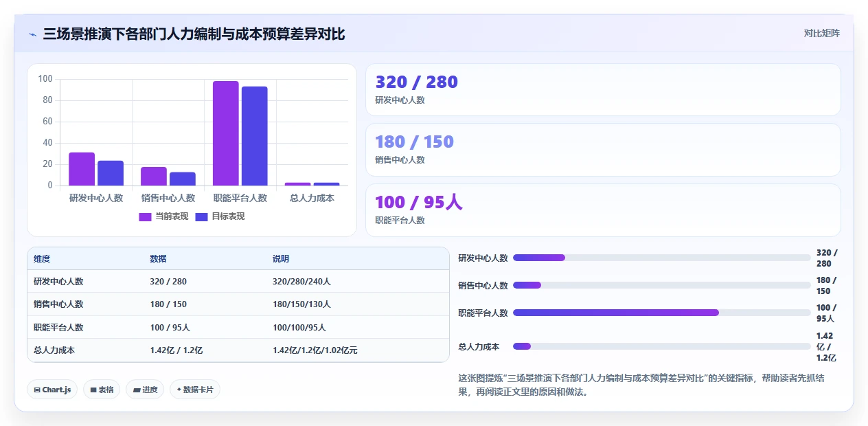Click the 职能平台人数 caption in stat card
Viewport: 868px width, 426px height.
pyautogui.click(x=400, y=221)
